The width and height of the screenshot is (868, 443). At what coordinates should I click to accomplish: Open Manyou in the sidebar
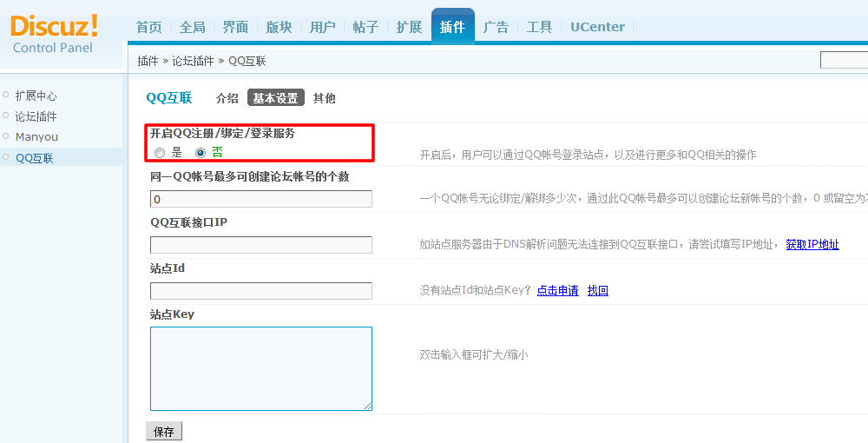click(36, 136)
